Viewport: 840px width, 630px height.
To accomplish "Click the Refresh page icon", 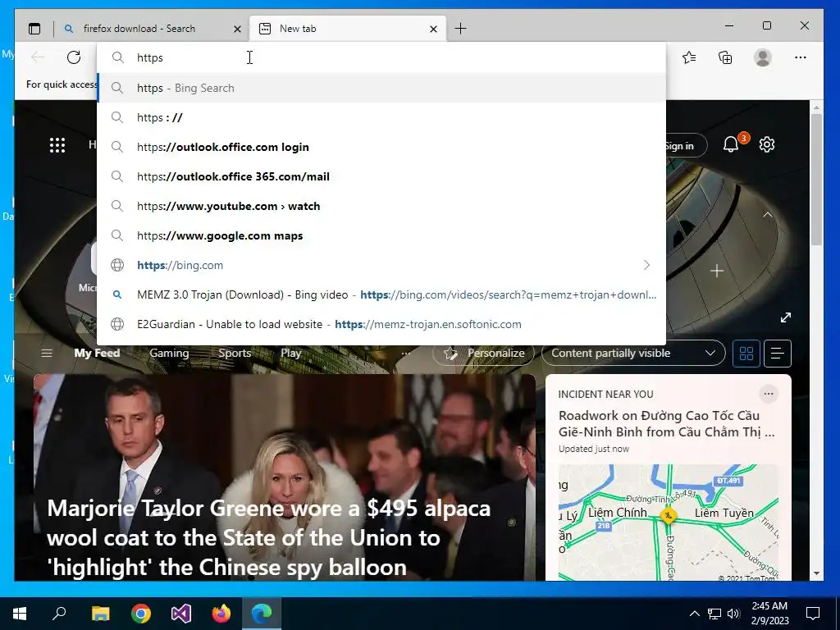I will pyautogui.click(x=73, y=57).
